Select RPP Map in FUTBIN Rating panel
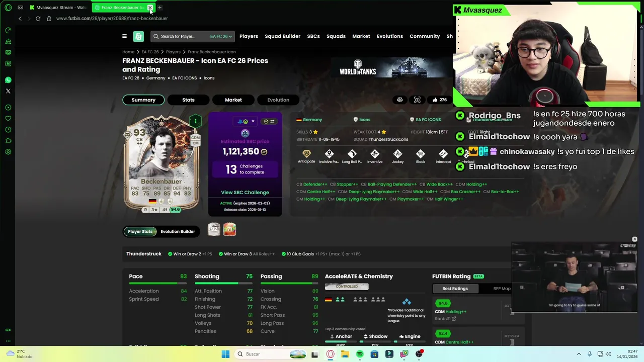The width and height of the screenshot is (644, 362). pyautogui.click(x=502, y=289)
